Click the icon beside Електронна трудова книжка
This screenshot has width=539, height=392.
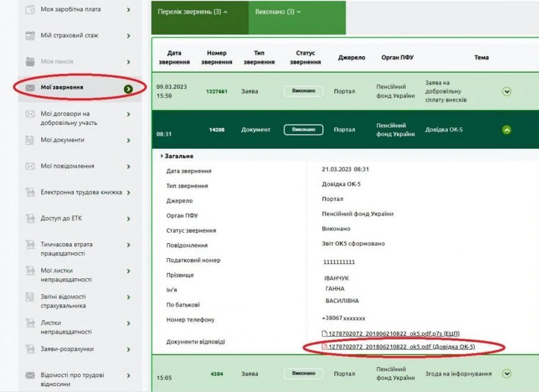30,192
